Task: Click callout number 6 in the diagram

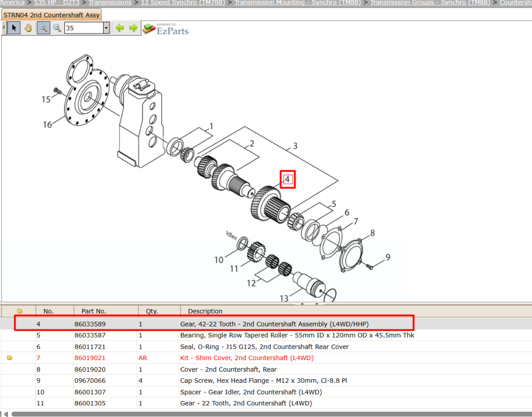Action: (x=347, y=212)
